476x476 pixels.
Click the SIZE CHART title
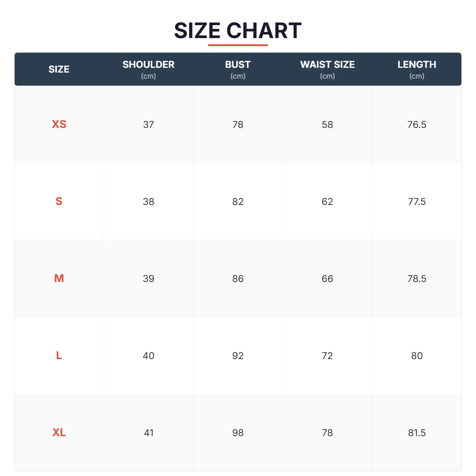[x=238, y=31]
